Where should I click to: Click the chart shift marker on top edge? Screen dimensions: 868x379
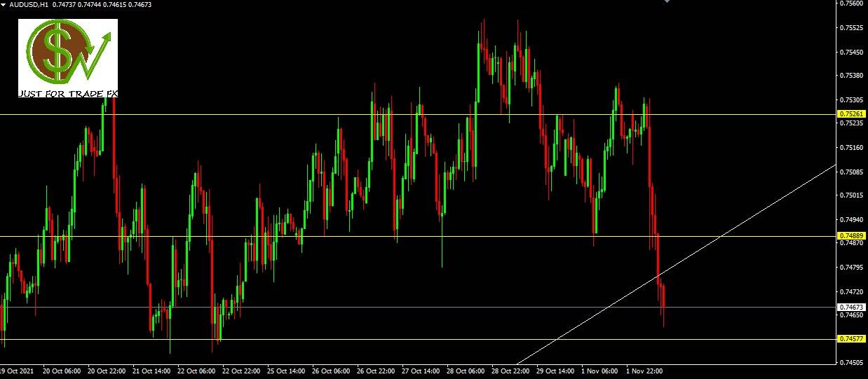click(x=667, y=2)
